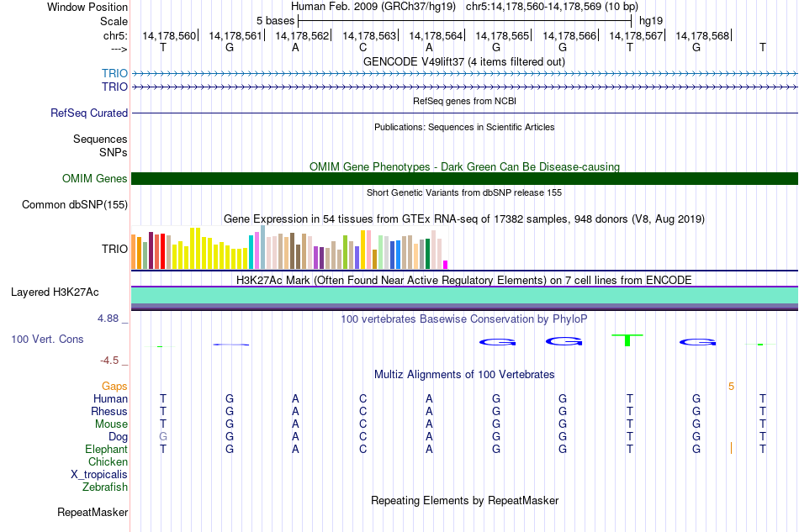
Task: Click the Layered H3K27Ac turquoise signal band
Action: (464, 296)
